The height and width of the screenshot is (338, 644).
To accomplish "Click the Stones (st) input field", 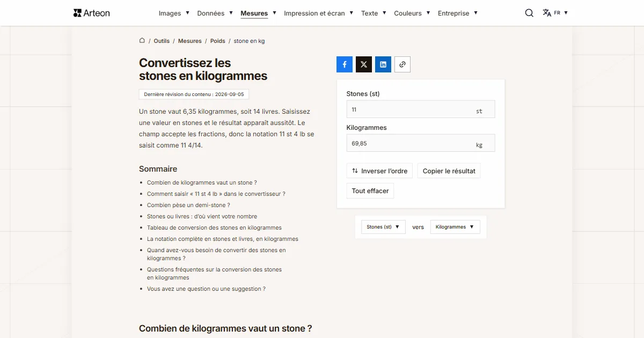I will point(421,109).
